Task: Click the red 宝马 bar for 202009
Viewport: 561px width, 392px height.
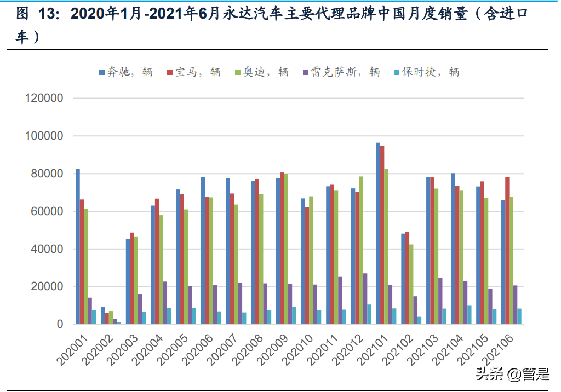Action: point(282,248)
